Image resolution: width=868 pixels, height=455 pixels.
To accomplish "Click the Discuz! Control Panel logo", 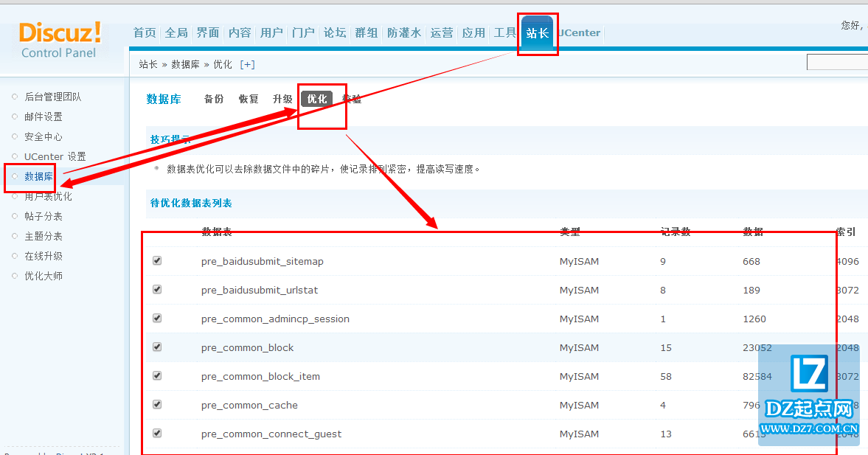I will point(60,40).
